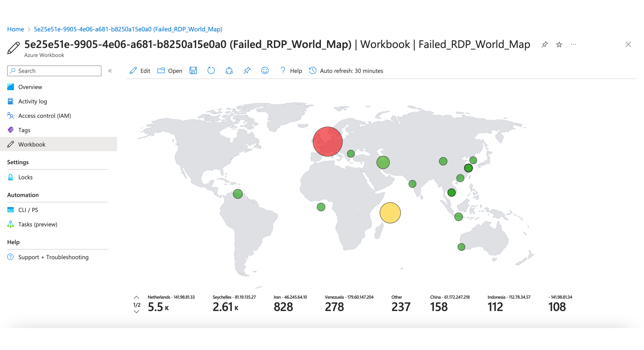The image size is (644, 350).
Task: Click the Home breadcrumb link
Action: 16,29
